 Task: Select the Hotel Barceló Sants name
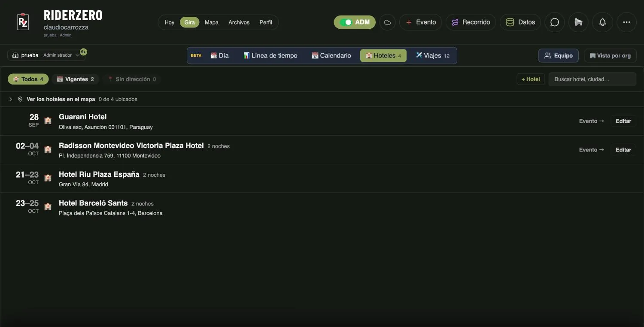[x=93, y=203]
